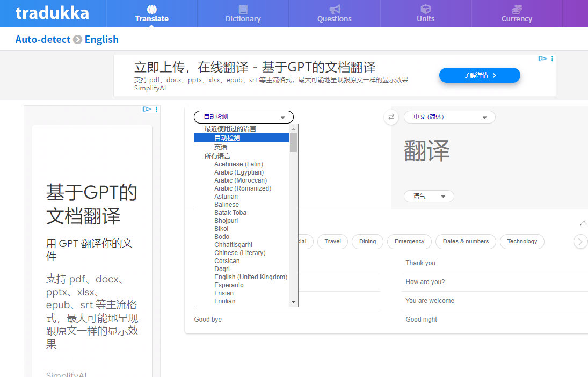Image resolution: width=588 pixels, height=377 pixels.
Task: Swap source and target languages
Action: click(x=391, y=117)
